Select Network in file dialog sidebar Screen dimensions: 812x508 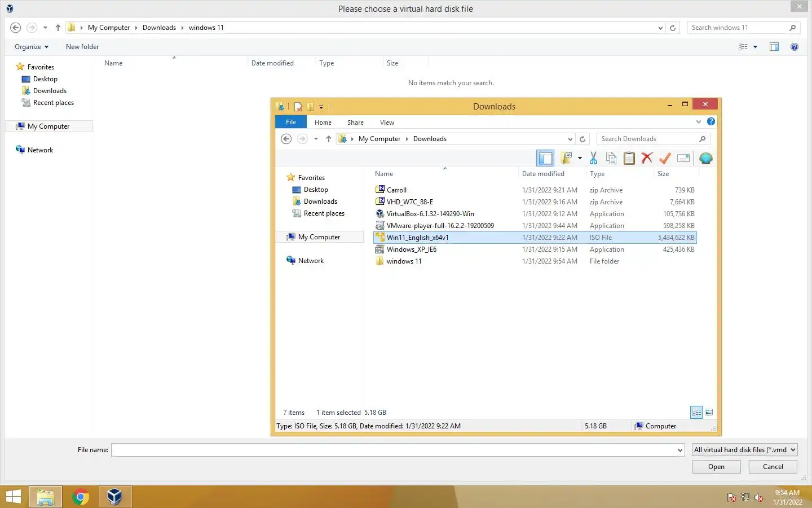tap(40, 150)
